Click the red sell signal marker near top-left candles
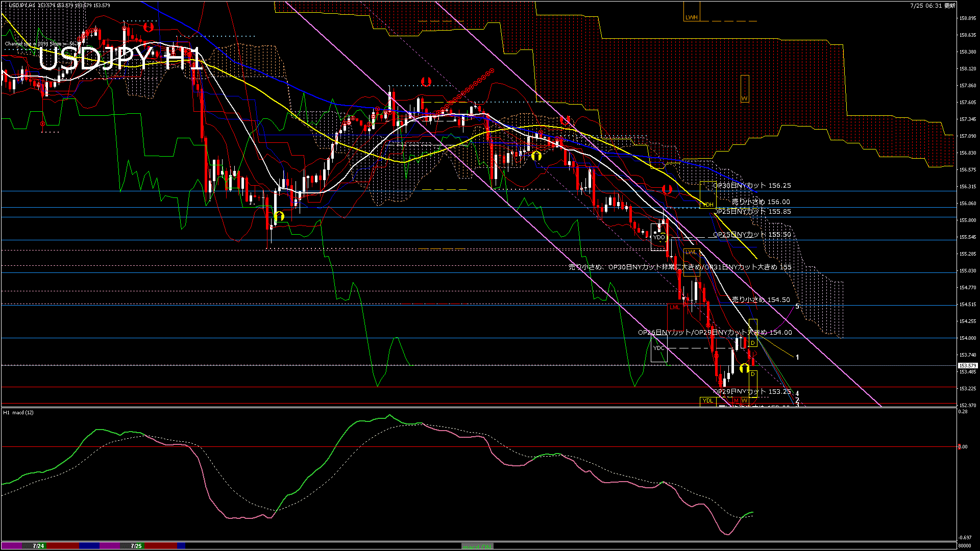Viewport: 980px width, 551px height. pyautogui.click(x=149, y=27)
